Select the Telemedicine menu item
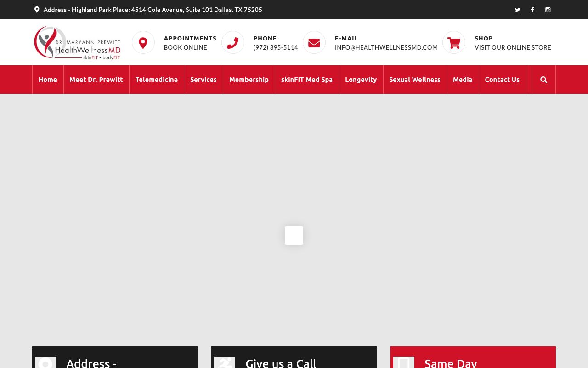Viewport: 588px width, 368px height. pyautogui.click(x=156, y=80)
